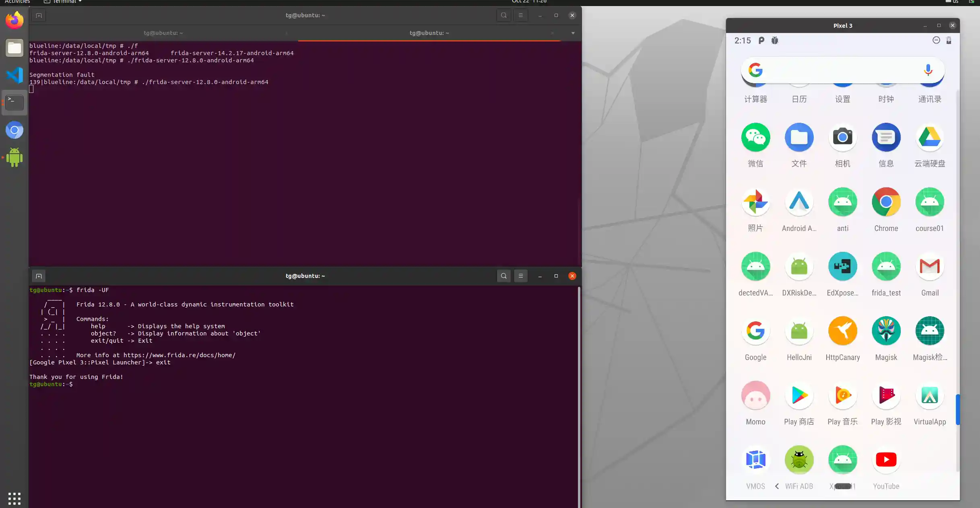980x508 pixels.
Task: Tap the Google voice search microphone
Action: (928, 70)
